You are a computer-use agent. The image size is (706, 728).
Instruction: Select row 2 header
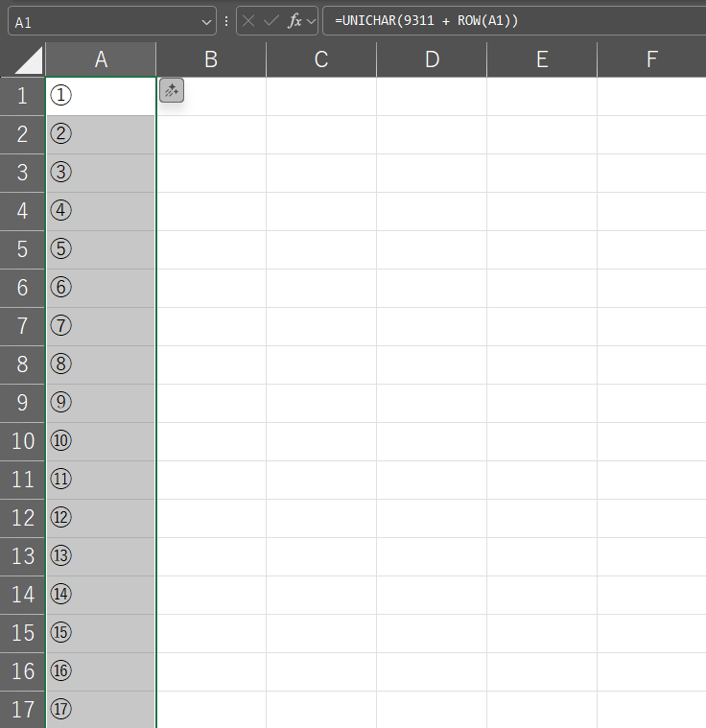pos(22,134)
